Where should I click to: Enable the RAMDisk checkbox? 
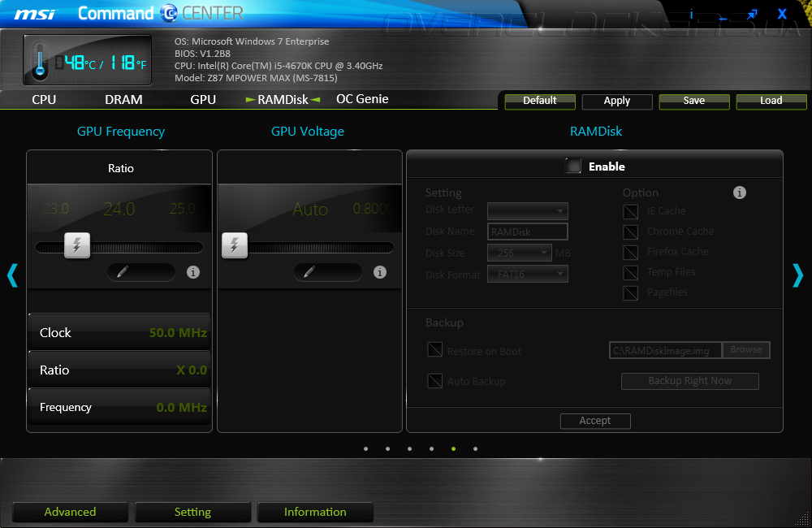coord(573,166)
